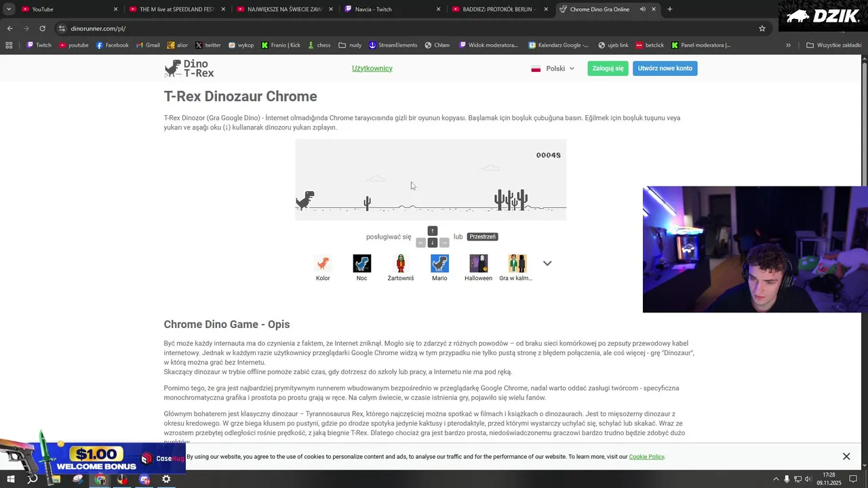Open Chrome from the taskbar
The width and height of the screenshot is (868, 488).
pos(100,479)
